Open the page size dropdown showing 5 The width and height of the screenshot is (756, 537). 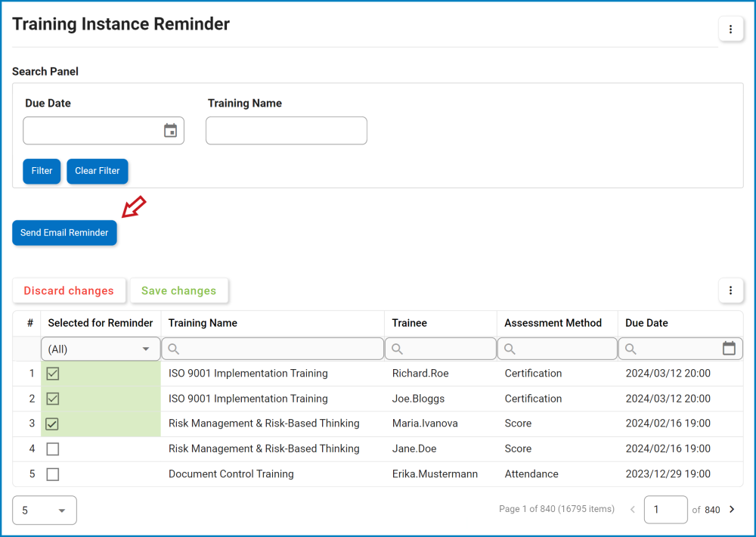coord(44,510)
